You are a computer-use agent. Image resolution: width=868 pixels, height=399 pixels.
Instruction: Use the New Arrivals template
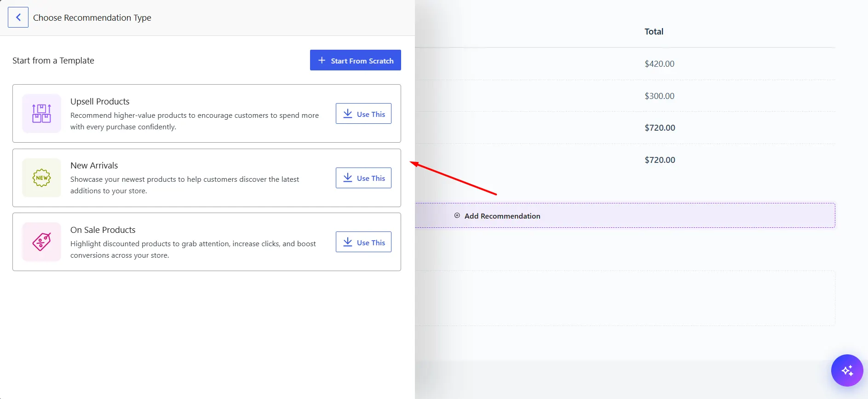tap(363, 178)
